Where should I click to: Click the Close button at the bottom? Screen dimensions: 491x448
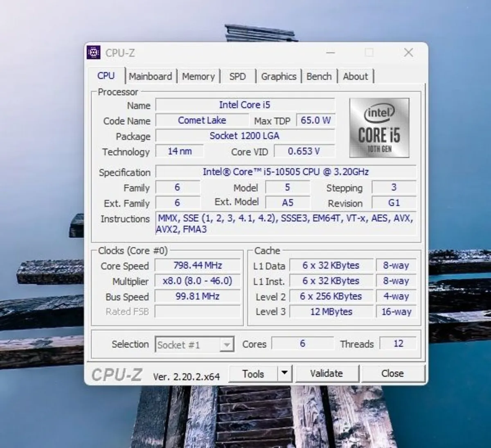pyautogui.click(x=392, y=374)
